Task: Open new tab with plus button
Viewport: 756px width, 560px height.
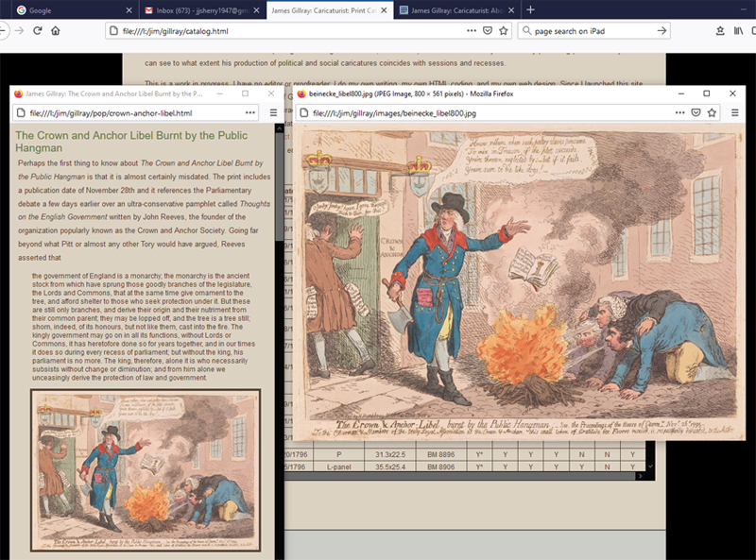Action: [530, 9]
